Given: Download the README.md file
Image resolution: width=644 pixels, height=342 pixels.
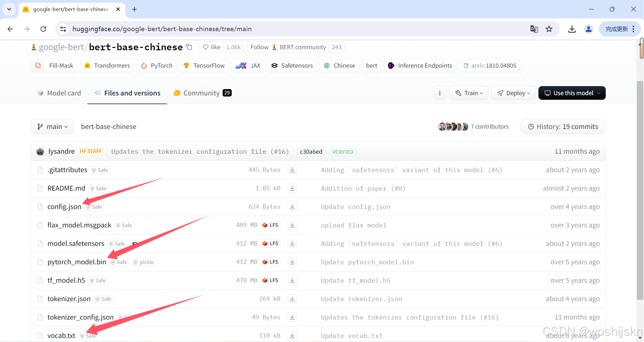Looking at the screenshot, I should (292, 188).
